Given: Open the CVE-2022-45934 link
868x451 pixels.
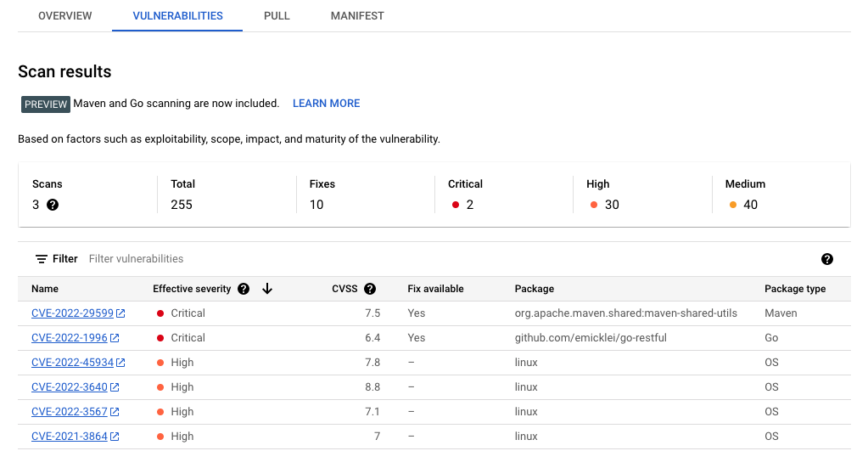Looking at the screenshot, I should [72, 363].
